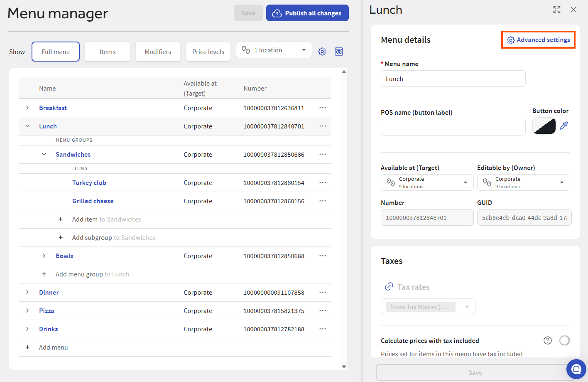Open the chat support bubble icon
Image resolution: width=588 pixels, height=382 pixels.
pyautogui.click(x=576, y=369)
